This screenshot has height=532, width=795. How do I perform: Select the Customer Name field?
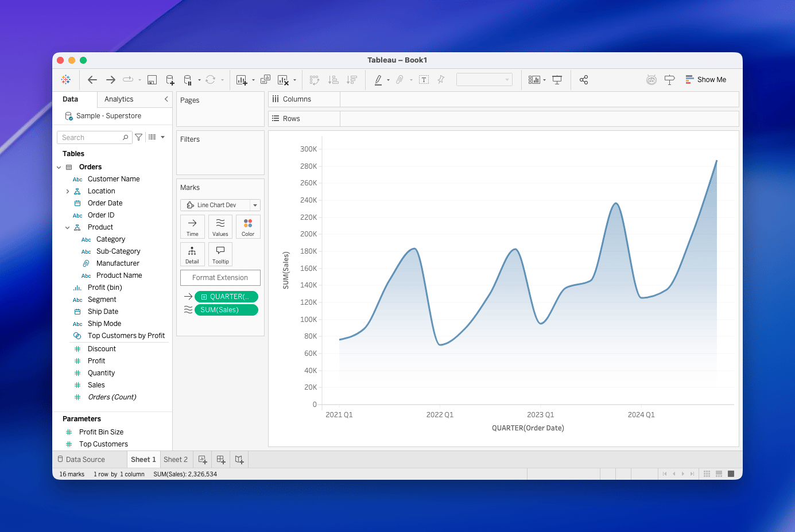114,179
